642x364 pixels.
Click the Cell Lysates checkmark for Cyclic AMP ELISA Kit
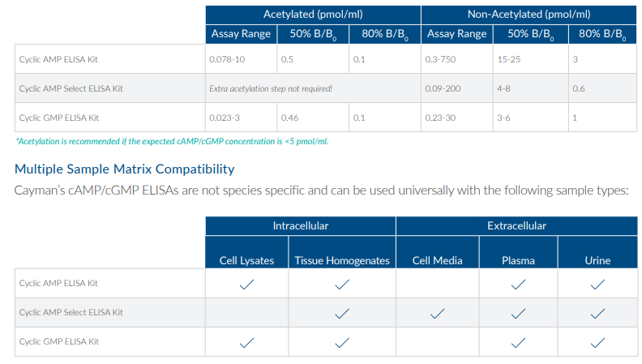pyautogui.click(x=246, y=284)
